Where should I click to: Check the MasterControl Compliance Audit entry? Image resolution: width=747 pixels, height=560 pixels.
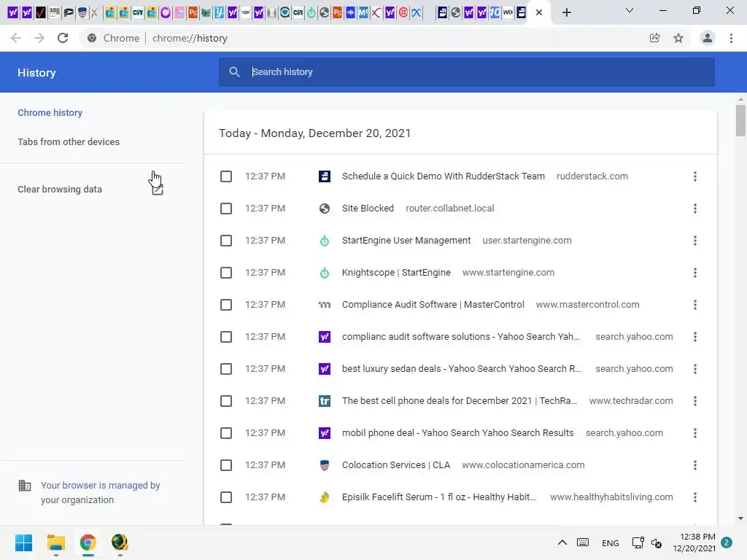tap(226, 305)
